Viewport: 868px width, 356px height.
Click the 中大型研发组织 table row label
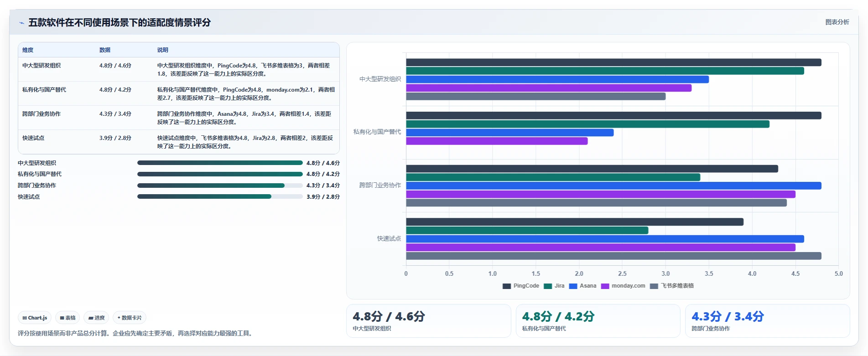click(42, 66)
